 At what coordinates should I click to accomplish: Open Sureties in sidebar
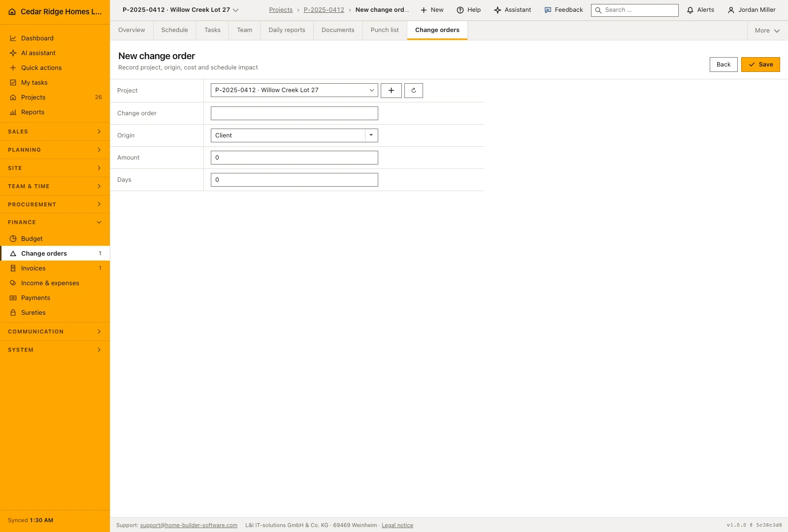(x=55, y=312)
